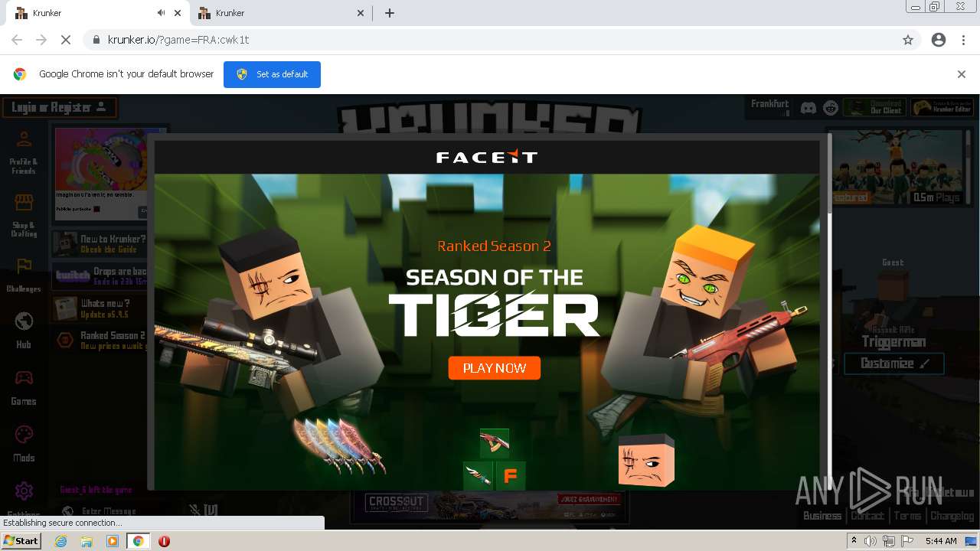Open network icon in system tray
Image resolution: width=980 pixels, height=551 pixels.
(x=889, y=541)
